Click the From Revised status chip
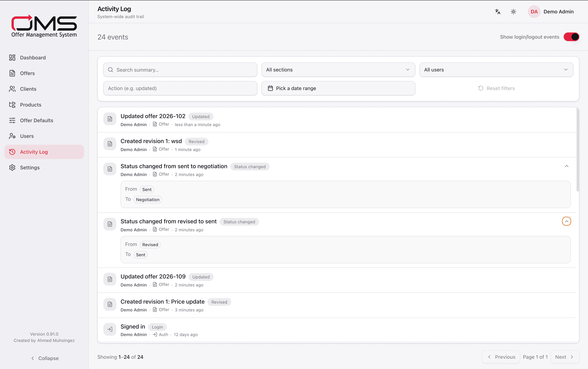 tap(150, 245)
